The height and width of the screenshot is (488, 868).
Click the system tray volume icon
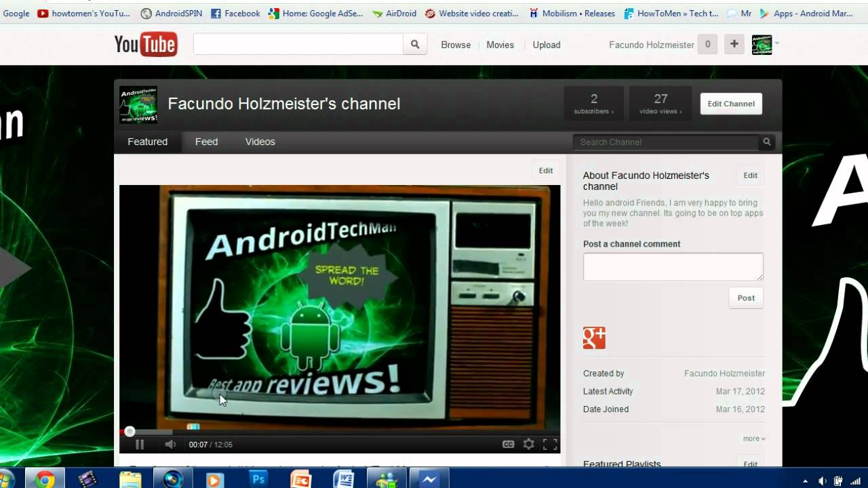click(x=822, y=481)
